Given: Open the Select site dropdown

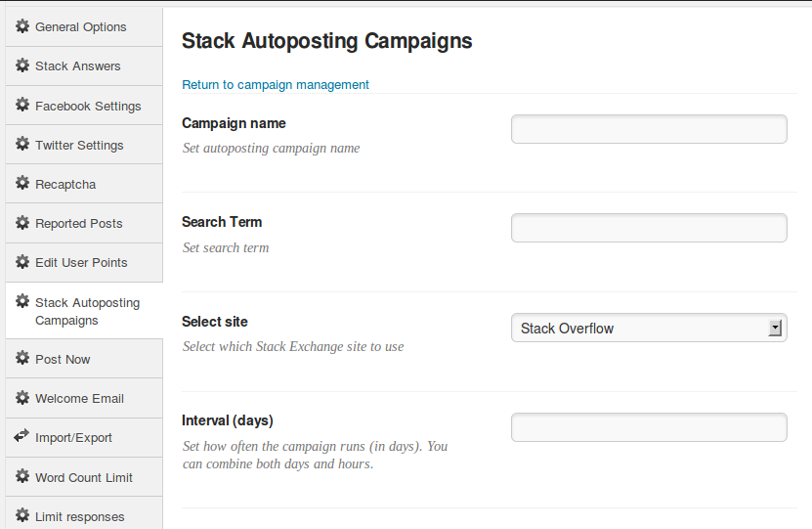Looking at the screenshot, I should [649, 328].
